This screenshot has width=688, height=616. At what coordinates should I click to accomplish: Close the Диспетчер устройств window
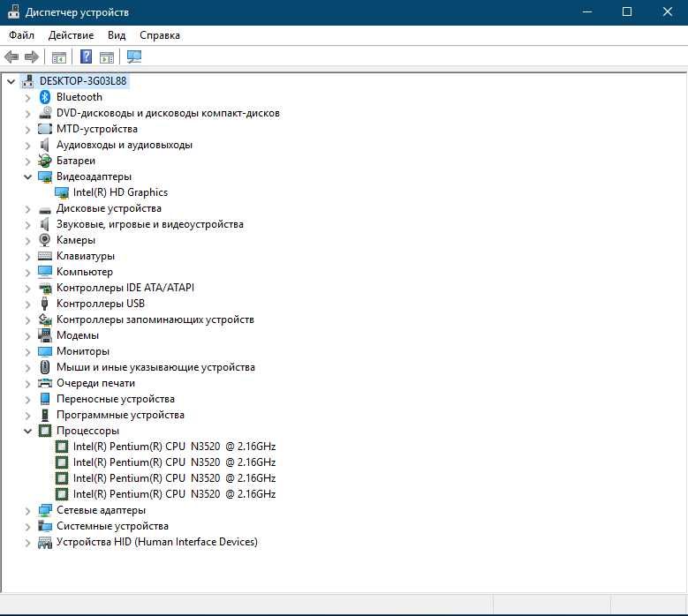[668, 11]
